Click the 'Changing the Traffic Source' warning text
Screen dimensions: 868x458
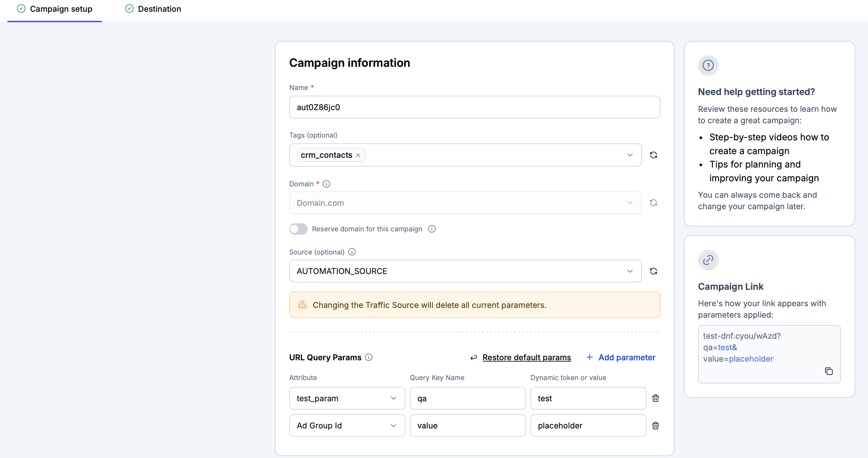(429, 305)
